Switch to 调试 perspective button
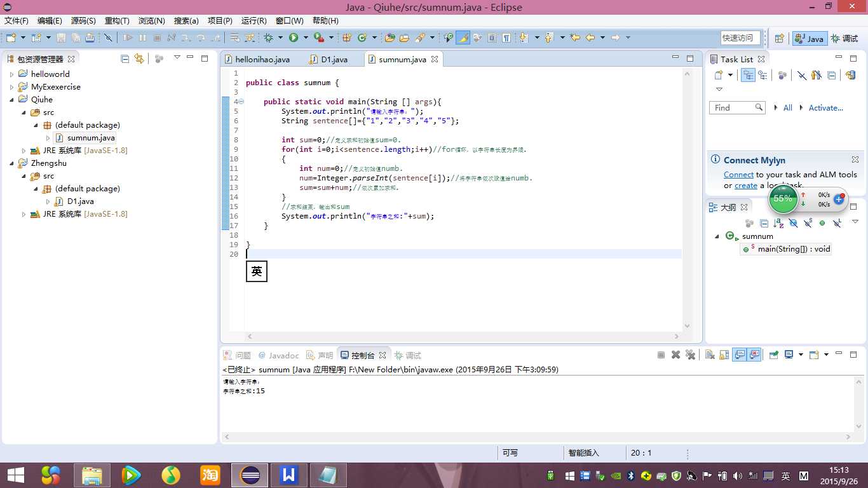Screen dimensions: 868x488 (845, 38)
